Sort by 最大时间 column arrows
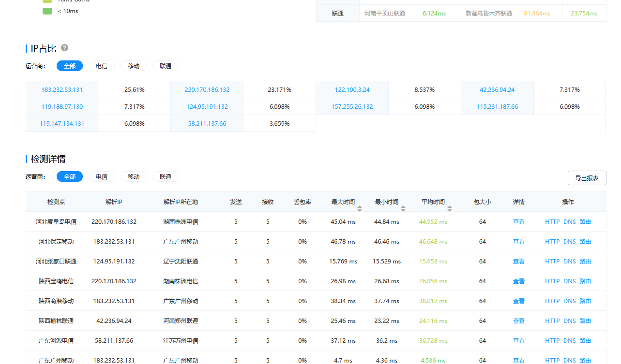The height and width of the screenshot is (364, 621). 360,208
